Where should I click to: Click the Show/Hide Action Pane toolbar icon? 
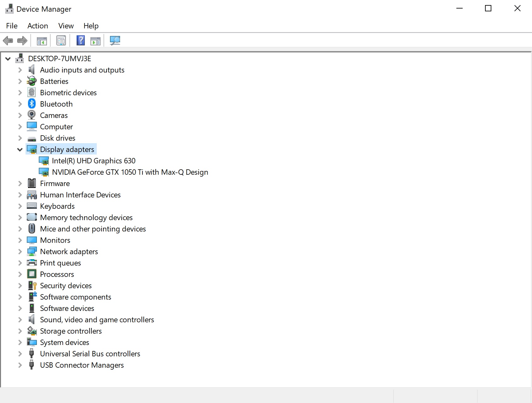[95, 41]
